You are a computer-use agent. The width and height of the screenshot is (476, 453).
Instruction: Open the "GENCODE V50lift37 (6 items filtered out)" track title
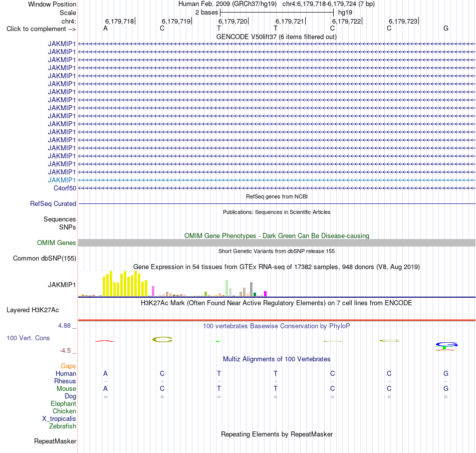coord(277,37)
